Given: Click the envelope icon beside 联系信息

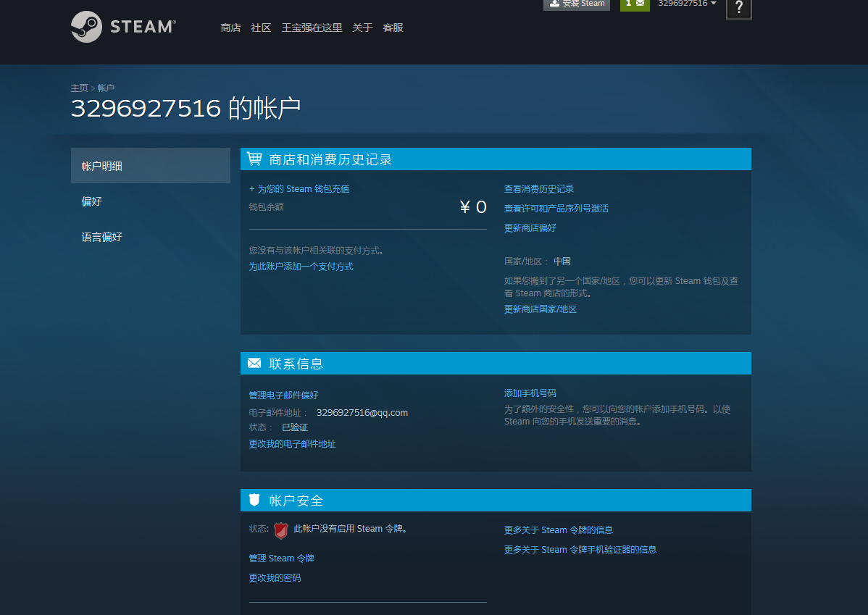Looking at the screenshot, I should coord(254,363).
